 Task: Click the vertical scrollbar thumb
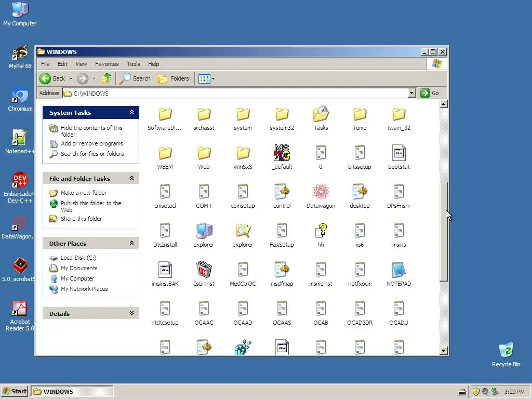coord(443,232)
